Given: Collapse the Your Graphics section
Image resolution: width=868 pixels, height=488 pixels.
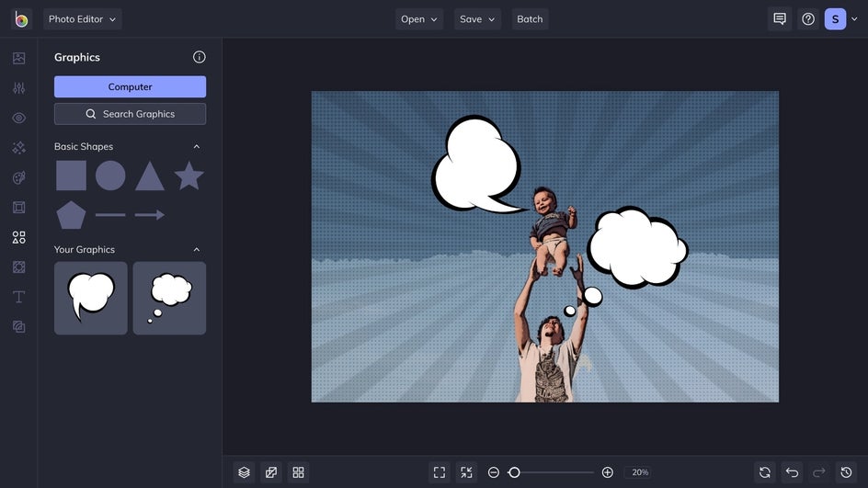Looking at the screenshot, I should click(x=197, y=250).
